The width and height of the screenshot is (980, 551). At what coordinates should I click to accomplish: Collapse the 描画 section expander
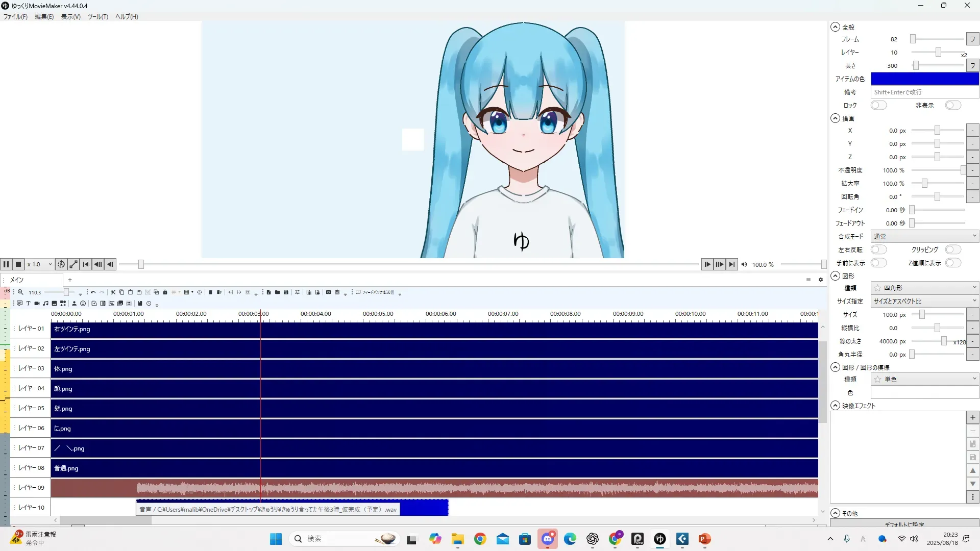coord(835,118)
